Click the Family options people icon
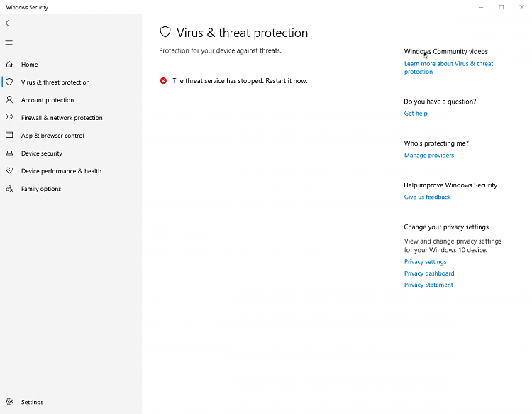 coord(9,189)
